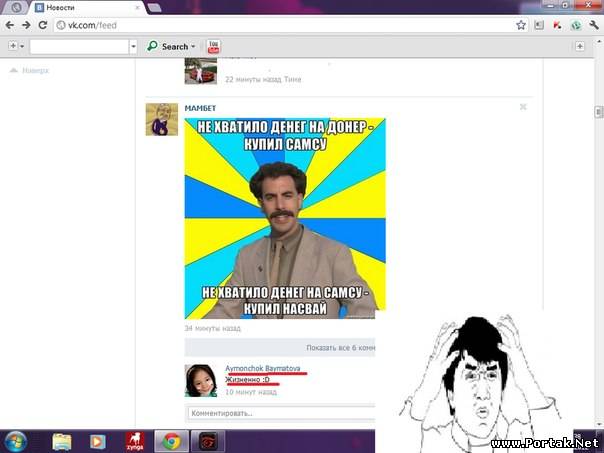Open the Borat meme image
Image resolution: width=604 pixels, height=453 pixels.
285,218
